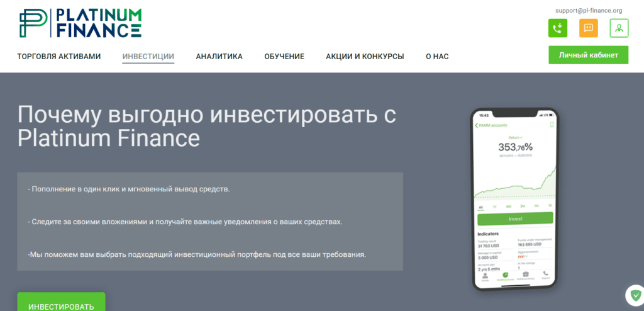
Task: Click the Platinum Finance logo
Action: click(80, 23)
